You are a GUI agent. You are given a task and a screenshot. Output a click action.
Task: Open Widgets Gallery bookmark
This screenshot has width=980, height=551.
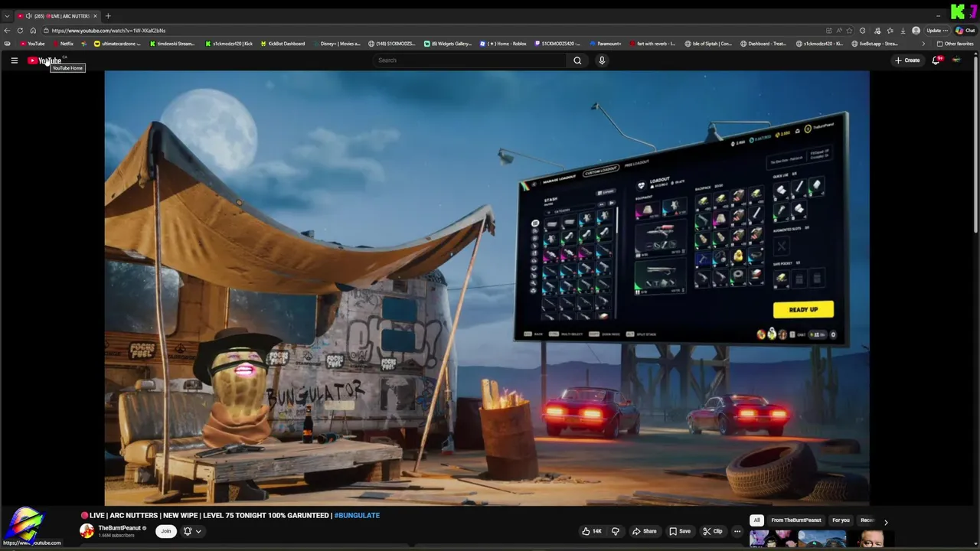coord(448,44)
